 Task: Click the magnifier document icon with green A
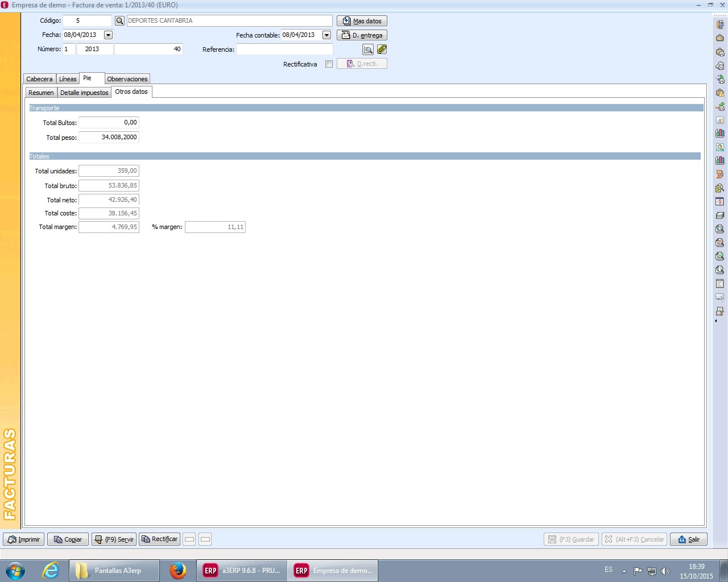[719, 256]
